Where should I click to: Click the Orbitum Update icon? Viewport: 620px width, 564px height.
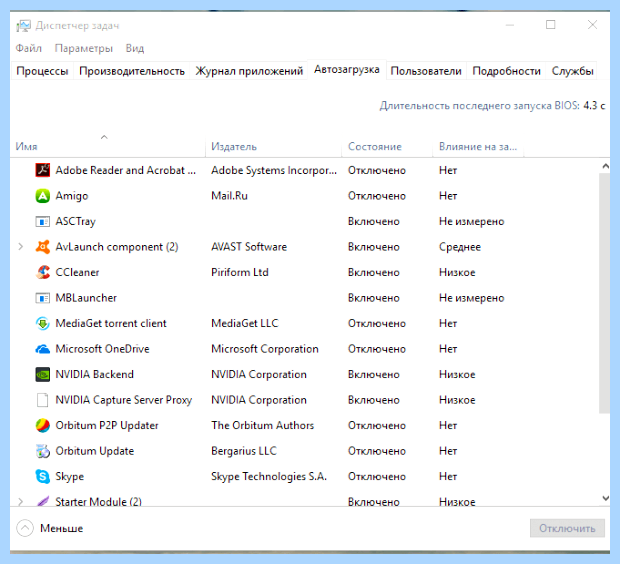pos(43,451)
